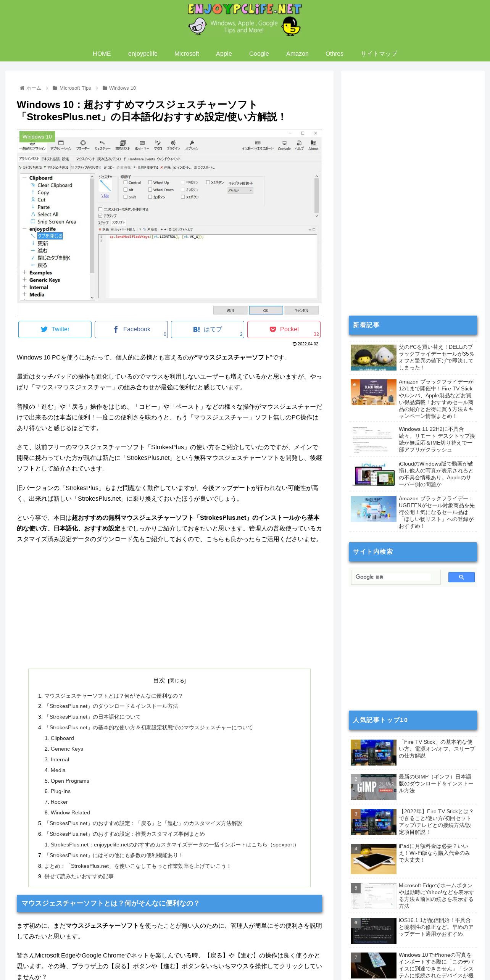The height and width of the screenshot is (980, 490).
Task: Bookmark with the はてブ button
Action: coord(208,329)
